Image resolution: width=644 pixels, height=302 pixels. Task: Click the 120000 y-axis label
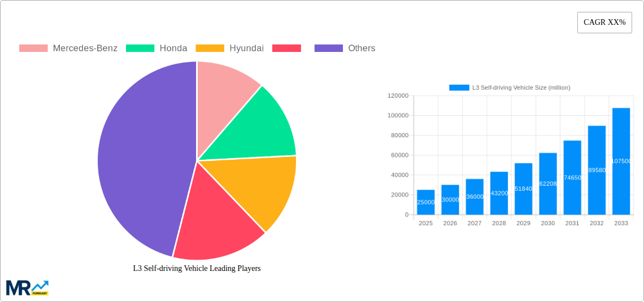[x=398, y=95]
